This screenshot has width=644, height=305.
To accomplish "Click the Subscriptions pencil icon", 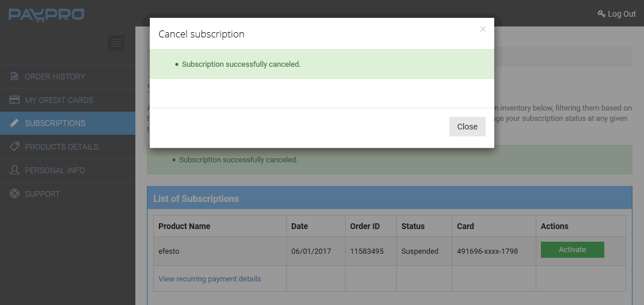I will coord(14,123).
